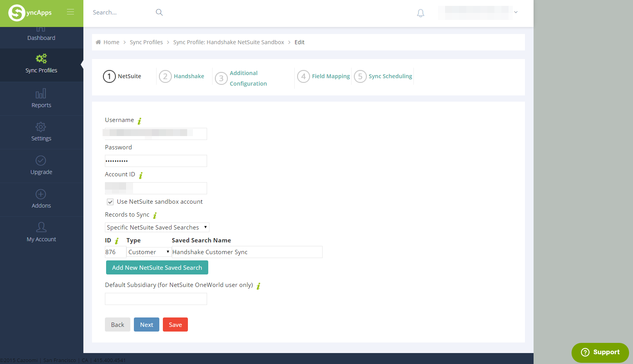Open Settings gear in sidebar
The height and width of the screenshot is (364, 633).
41,127
